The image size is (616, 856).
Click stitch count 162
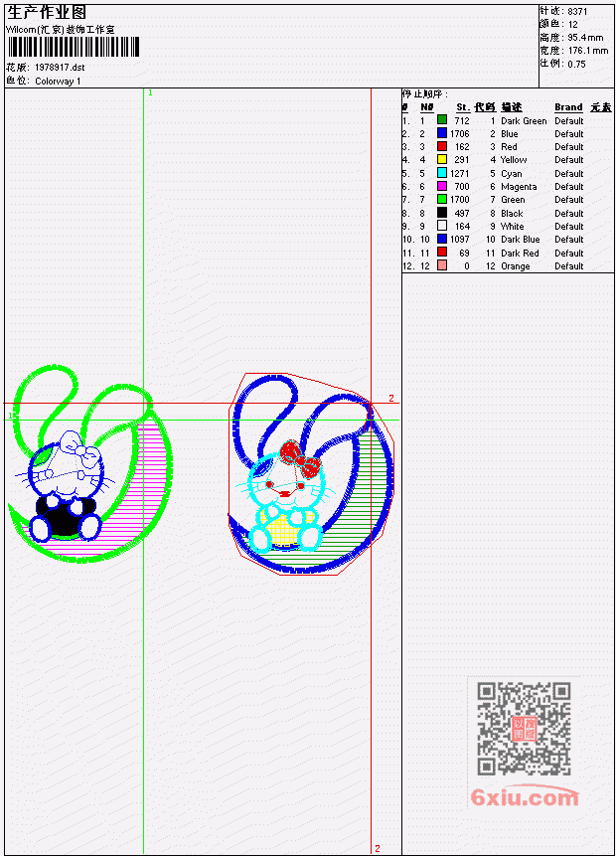click(462, 147)
